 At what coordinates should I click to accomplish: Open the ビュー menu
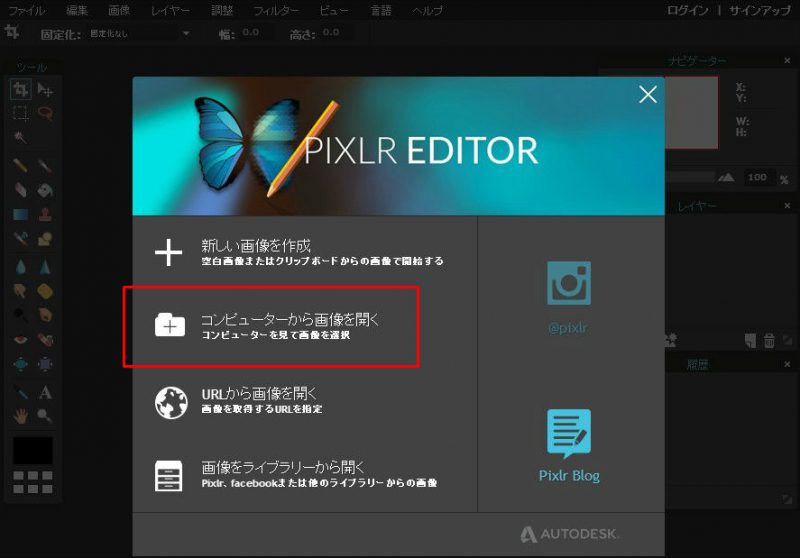click(x=334, y=10)
